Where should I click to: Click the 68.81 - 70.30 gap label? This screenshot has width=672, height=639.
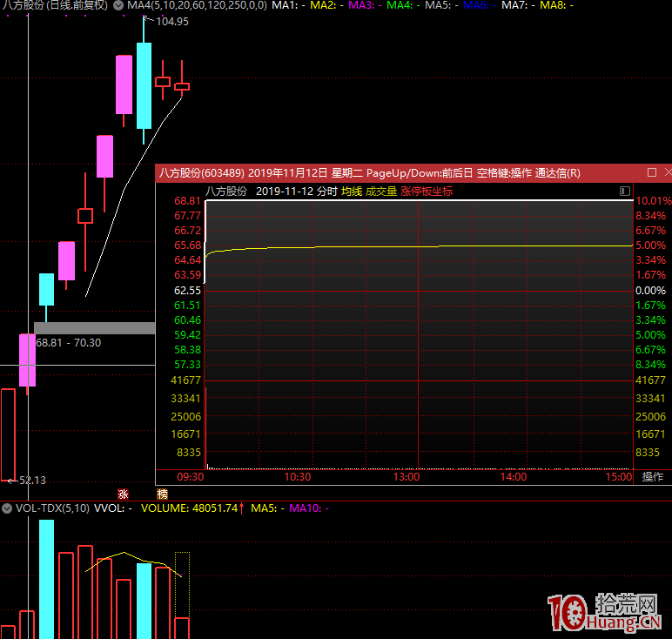coord(69,343)
